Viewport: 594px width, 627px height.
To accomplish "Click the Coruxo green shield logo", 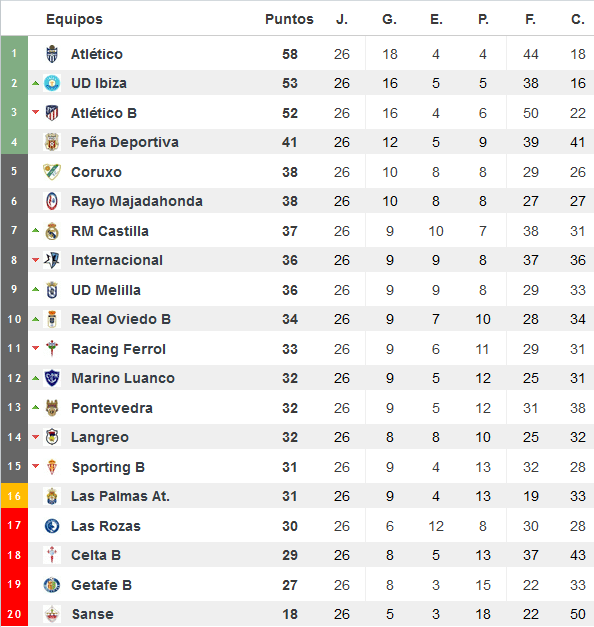I will (52, 172).
